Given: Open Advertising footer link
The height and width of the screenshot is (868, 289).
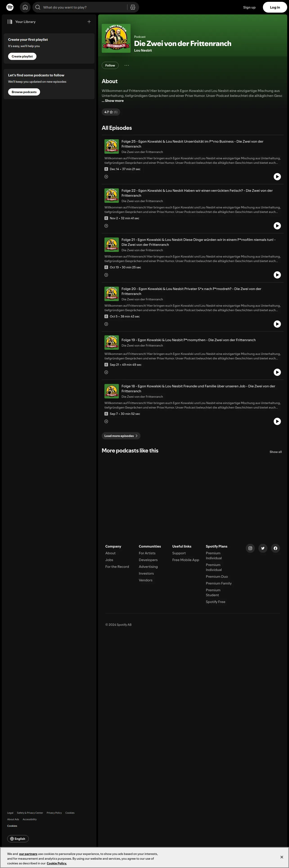Looking at the screenshot, I should [x=148, y=567].
